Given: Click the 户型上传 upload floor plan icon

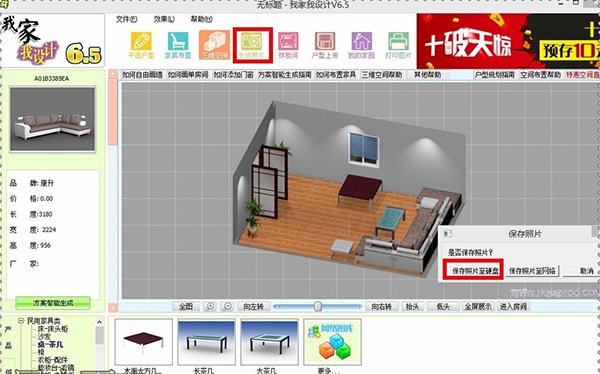Looking at the screenshot, I should pos(325,45).
